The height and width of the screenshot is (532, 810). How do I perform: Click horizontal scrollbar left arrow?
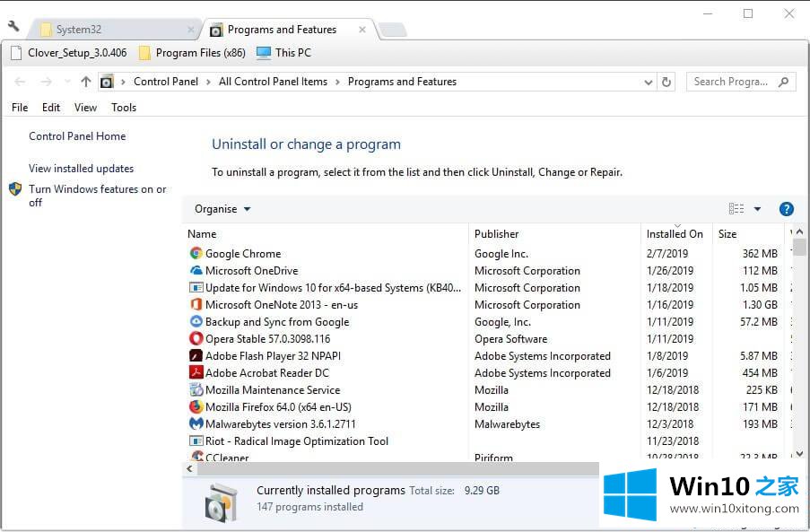tap(189, 468)
